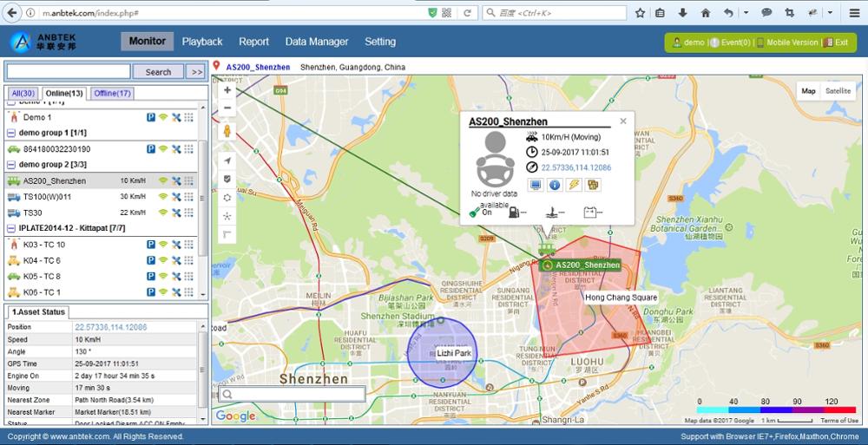Switch to the All(30) tab
This screenshot has width=868, height=445.
[x=23, y=93]
